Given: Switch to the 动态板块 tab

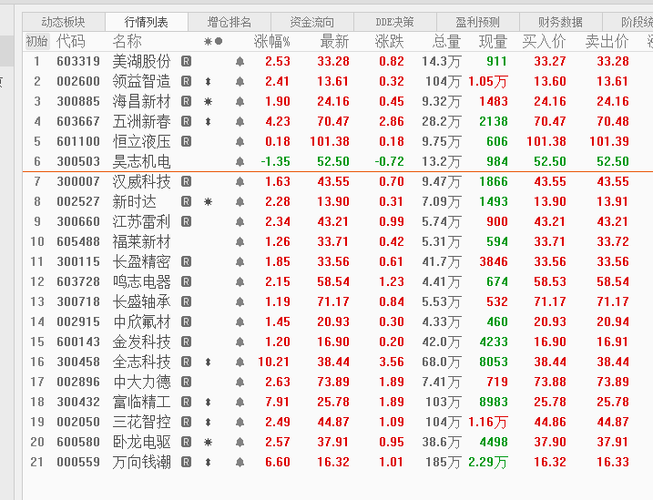Looking at the screenshot, I should point(63,22).
